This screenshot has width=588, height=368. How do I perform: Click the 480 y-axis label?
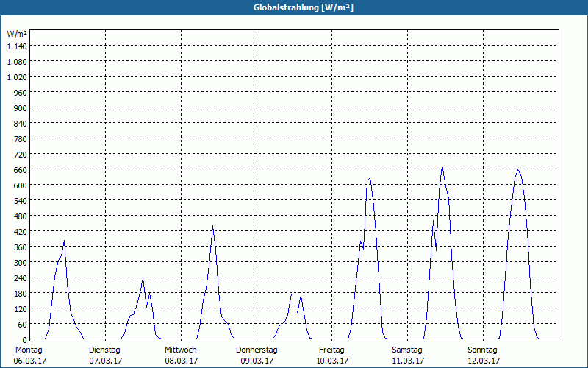[21, 216]
